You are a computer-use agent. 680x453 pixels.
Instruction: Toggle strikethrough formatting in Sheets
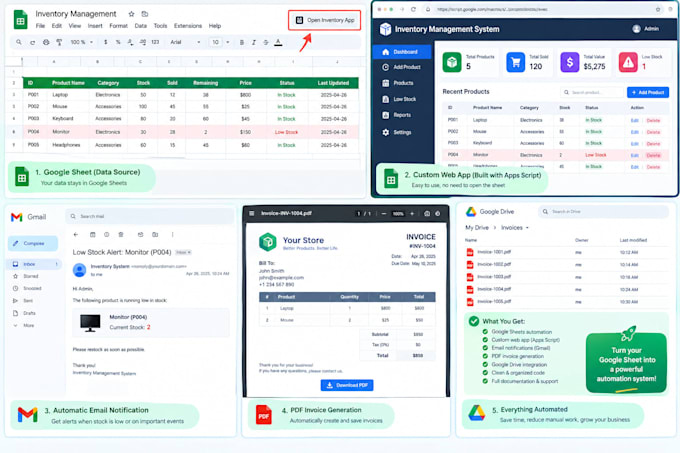pyautogui.click(x=266, y=42)
